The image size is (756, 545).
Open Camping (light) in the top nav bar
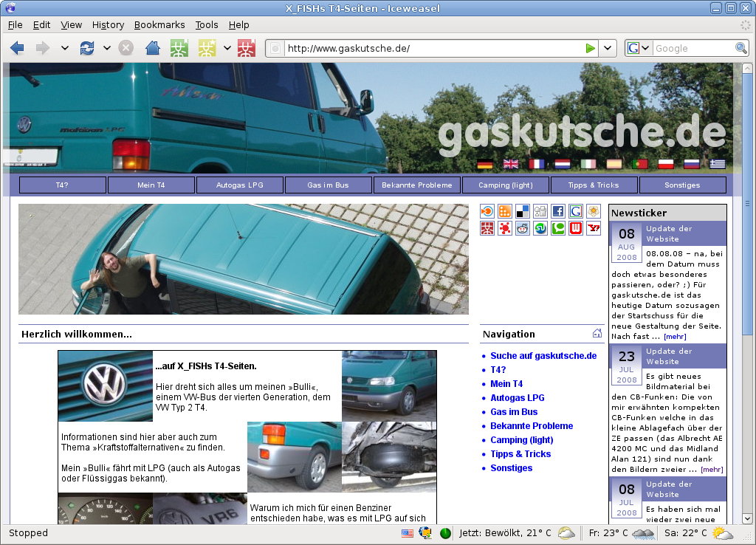click(x=505, y=185)
